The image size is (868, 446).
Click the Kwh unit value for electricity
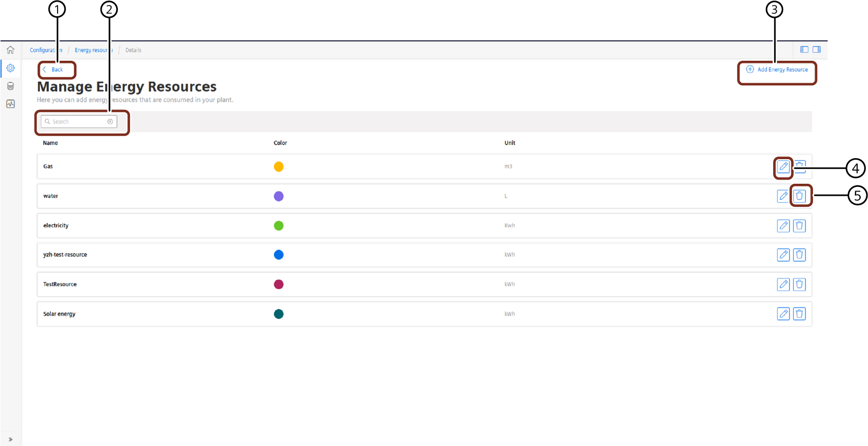coord(510,226)
